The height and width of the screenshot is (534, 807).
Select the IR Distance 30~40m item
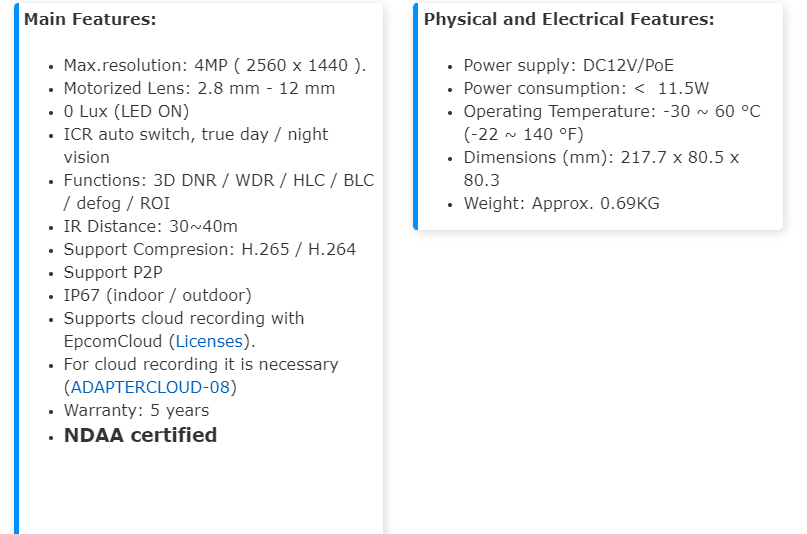(x=150, y=226)
